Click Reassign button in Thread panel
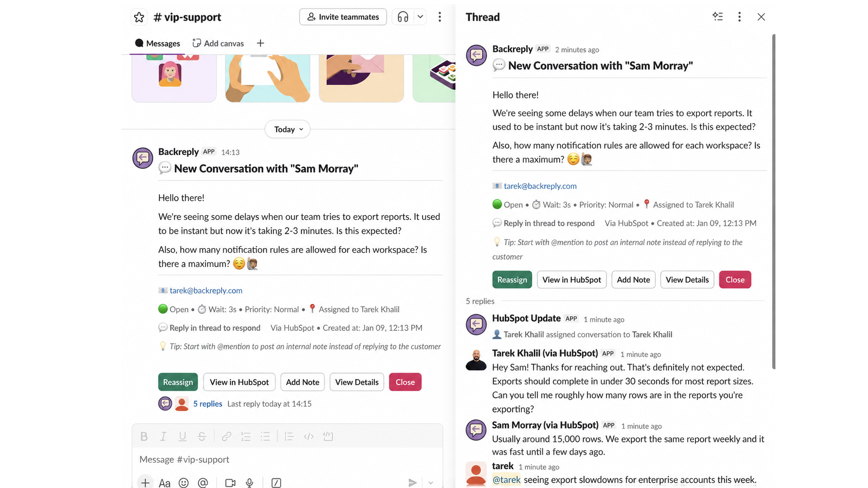 (512, 280)
